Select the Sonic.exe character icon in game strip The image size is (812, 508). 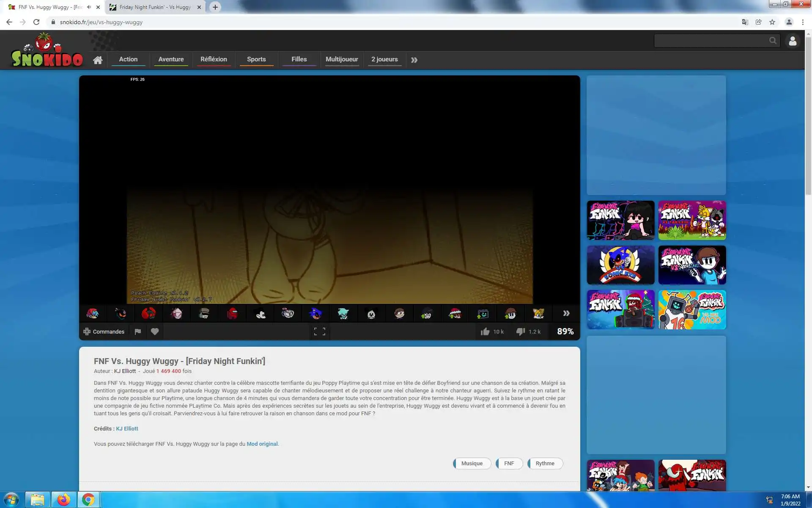(315, 314)
